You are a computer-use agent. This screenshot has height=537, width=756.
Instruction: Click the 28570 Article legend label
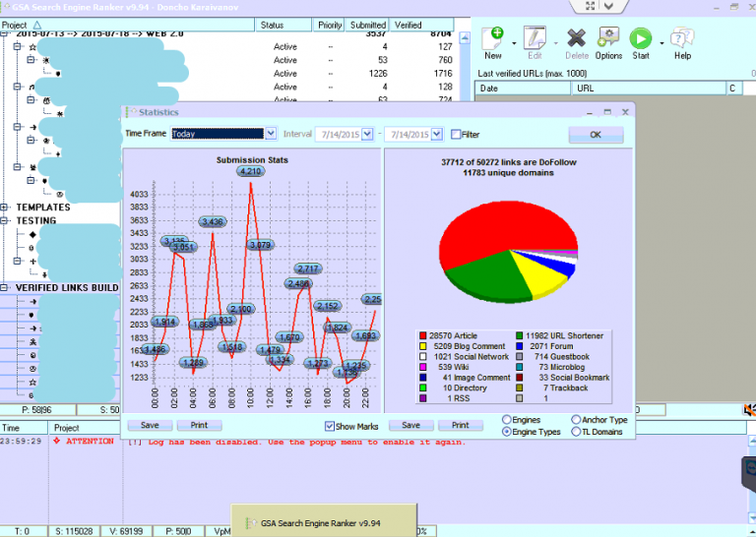[x=453, y=335]
